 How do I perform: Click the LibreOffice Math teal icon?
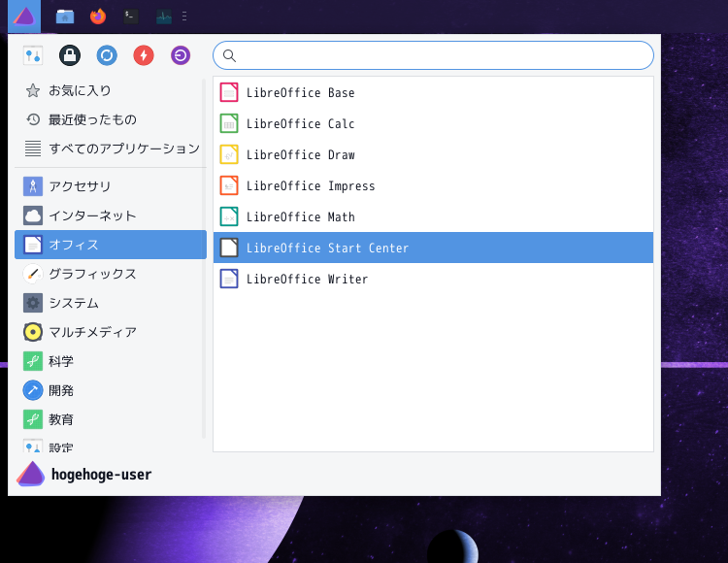[x=229, y=216]
